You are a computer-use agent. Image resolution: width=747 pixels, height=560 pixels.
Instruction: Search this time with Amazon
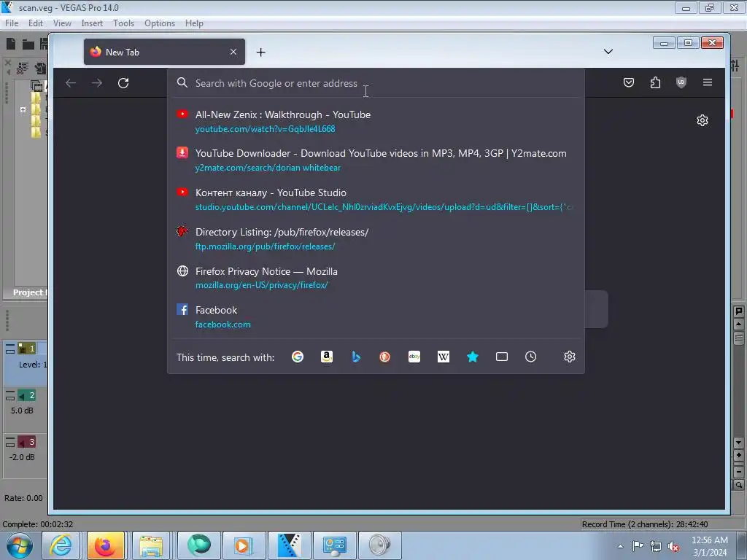point(326,357)
